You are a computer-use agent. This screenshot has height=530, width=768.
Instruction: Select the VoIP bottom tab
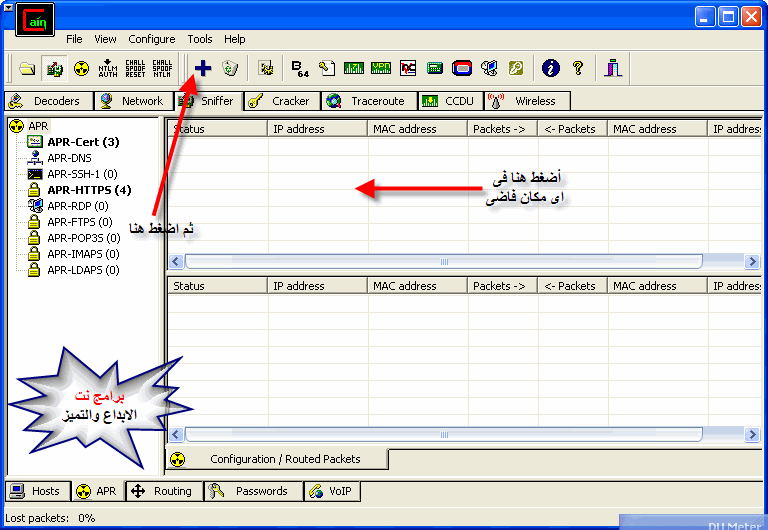332,491
